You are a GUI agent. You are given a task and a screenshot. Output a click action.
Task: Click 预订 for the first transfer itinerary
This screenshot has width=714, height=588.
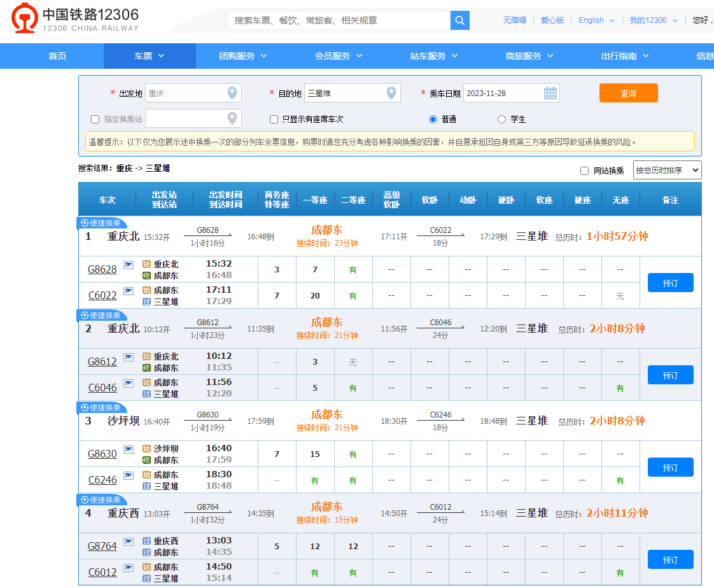pyautogui.click(x=670, y=281)
